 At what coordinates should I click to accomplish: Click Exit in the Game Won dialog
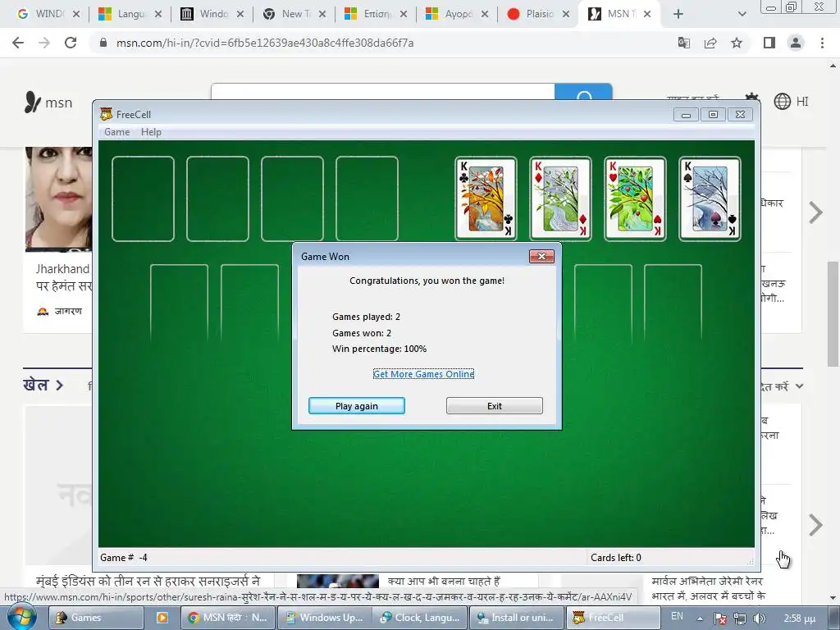[494, 405]
